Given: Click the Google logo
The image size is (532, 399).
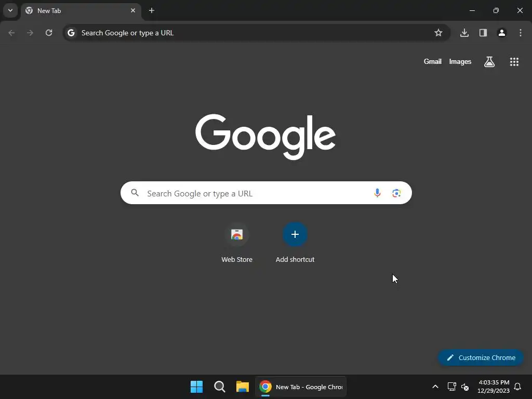Looking at the screenshot, I should [x=265, y=137].
